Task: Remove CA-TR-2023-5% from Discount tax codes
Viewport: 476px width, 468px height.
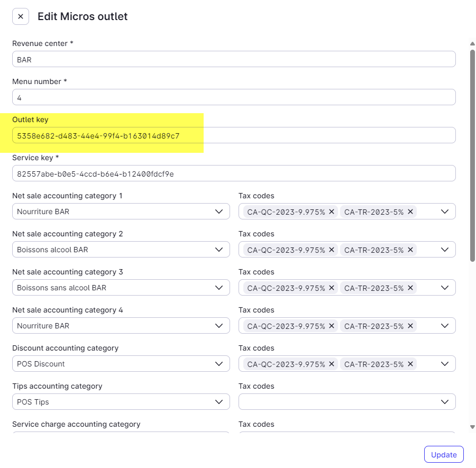Action: pos(410,363)
